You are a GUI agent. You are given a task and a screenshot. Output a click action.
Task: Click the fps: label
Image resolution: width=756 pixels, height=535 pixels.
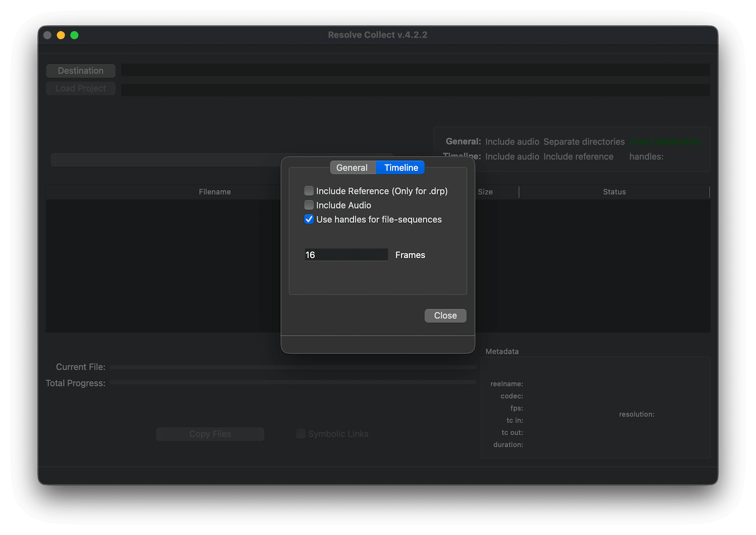coord(517,408)
